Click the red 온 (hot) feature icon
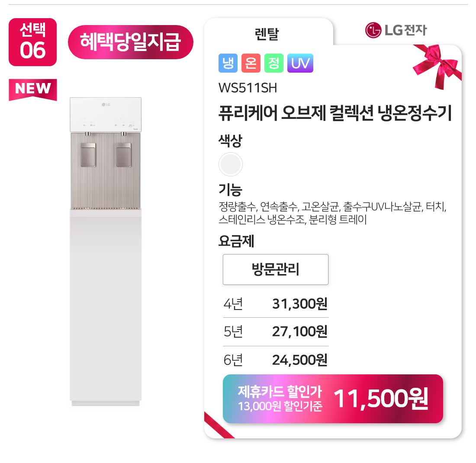 coord(251,64)
